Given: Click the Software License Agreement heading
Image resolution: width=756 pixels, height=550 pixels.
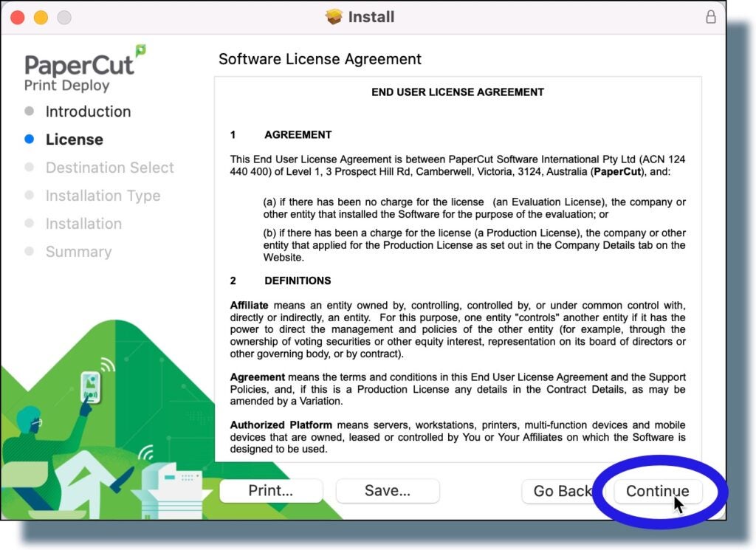Looking at the screenshot, I should [x=319, y=59].
